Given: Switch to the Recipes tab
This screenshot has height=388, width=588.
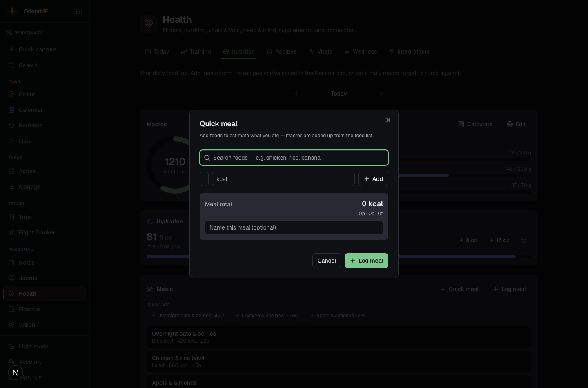Looking at the screenshot, I should coord(282,51).
